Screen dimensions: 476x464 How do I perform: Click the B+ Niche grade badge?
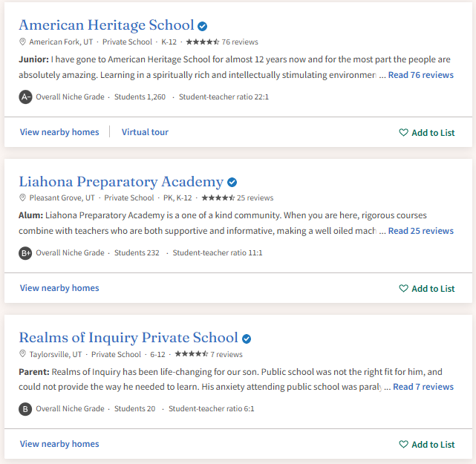25,253
